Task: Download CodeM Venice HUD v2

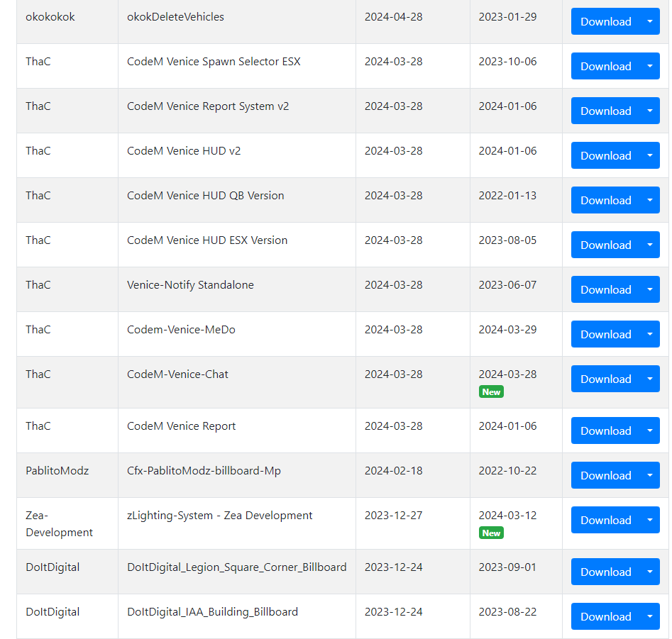Action: (x=605, y=155)
